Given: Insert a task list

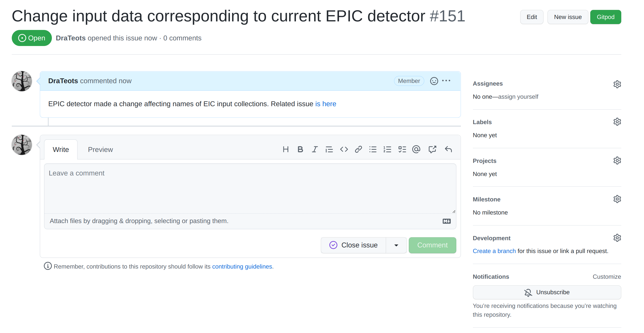Looking at the screenshot, I should [402, 149].
